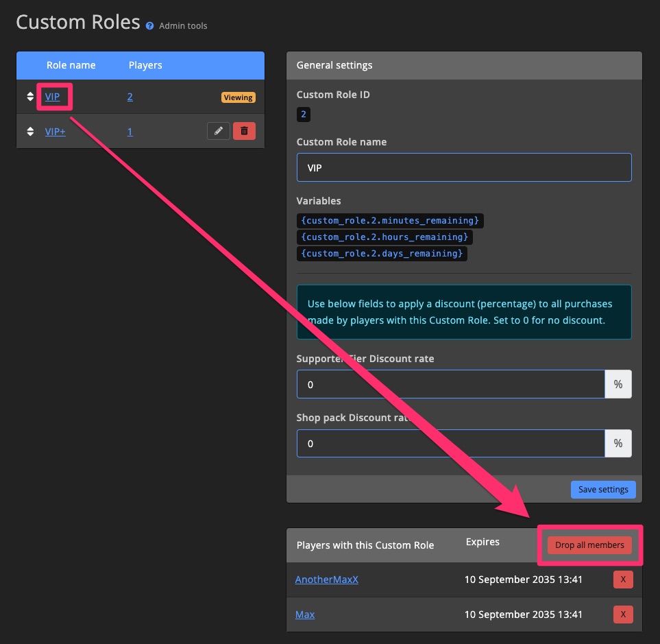The image size is (660, 644).
Task: Open the VIP+ role link
Action: tap(55, 131)
